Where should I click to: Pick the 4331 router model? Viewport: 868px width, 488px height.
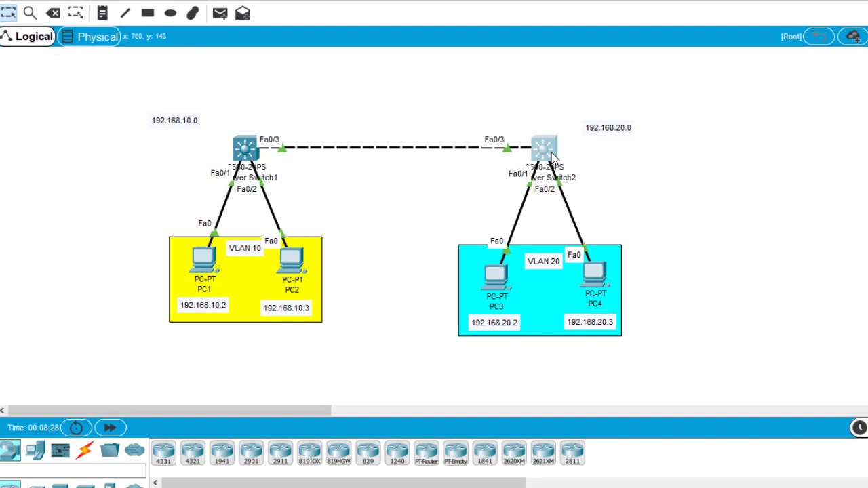163,453
